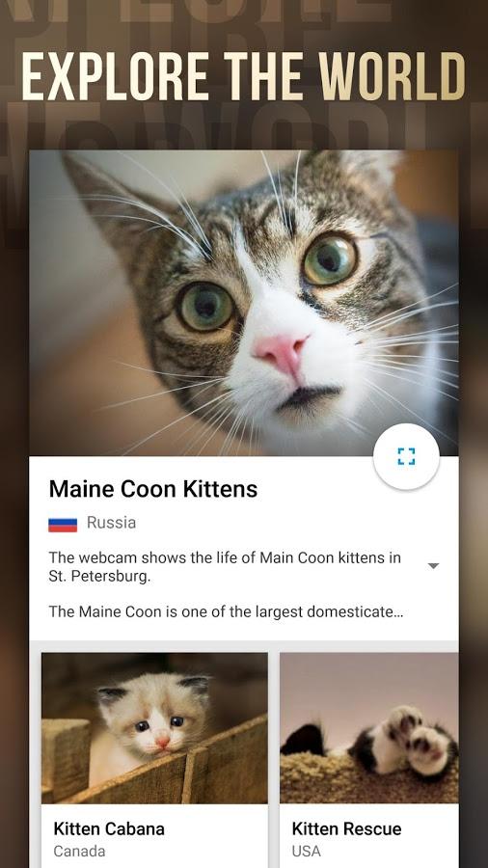Image resolution: width=488 pixels, height=868 pixels.
Task: Open the Kitten Cabana thumbnail
Action: tap(154, 728)
